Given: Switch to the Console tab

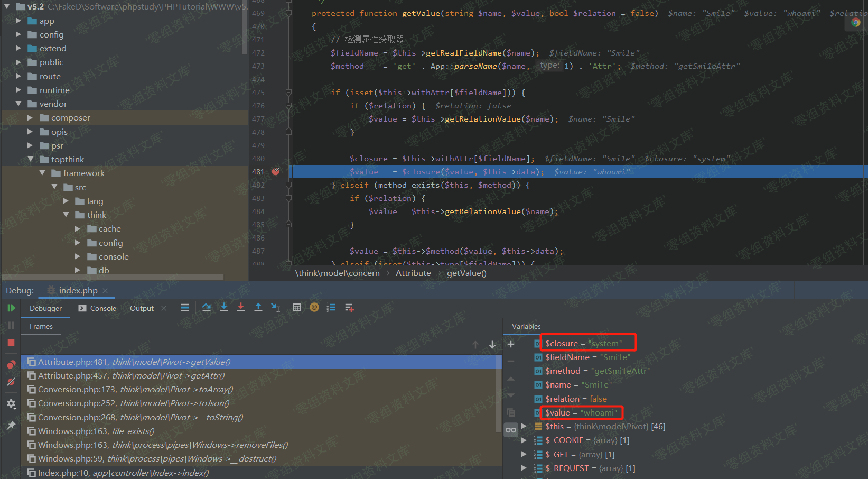Looking at the screenshot, I should coord(97,308).
